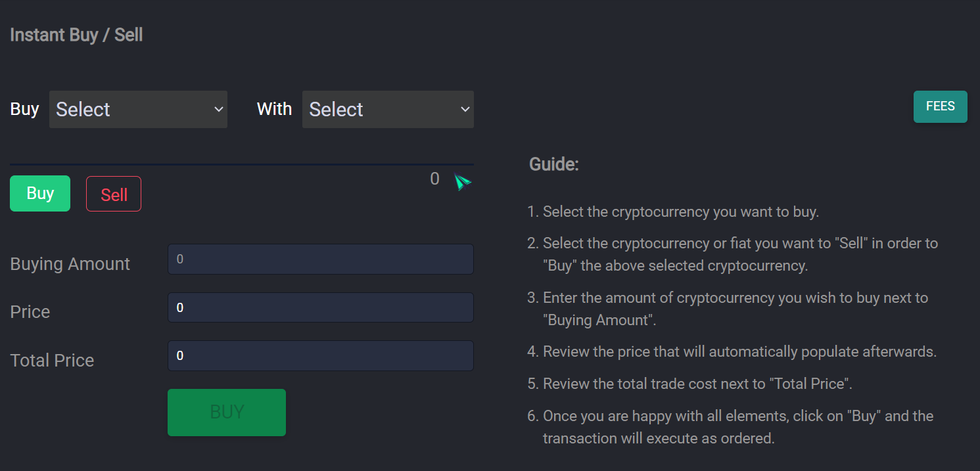Click the chevron on the Buy Select box

pos(218,109)
